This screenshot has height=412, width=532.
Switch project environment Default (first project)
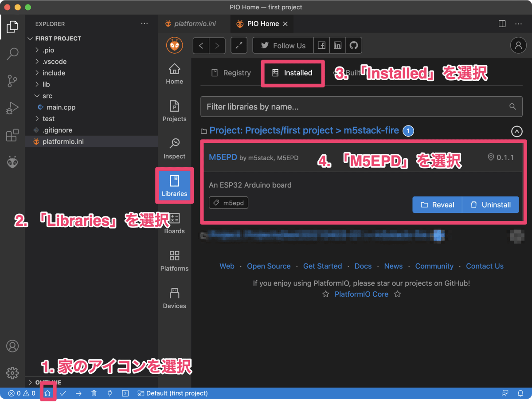[x=172, y=393]
